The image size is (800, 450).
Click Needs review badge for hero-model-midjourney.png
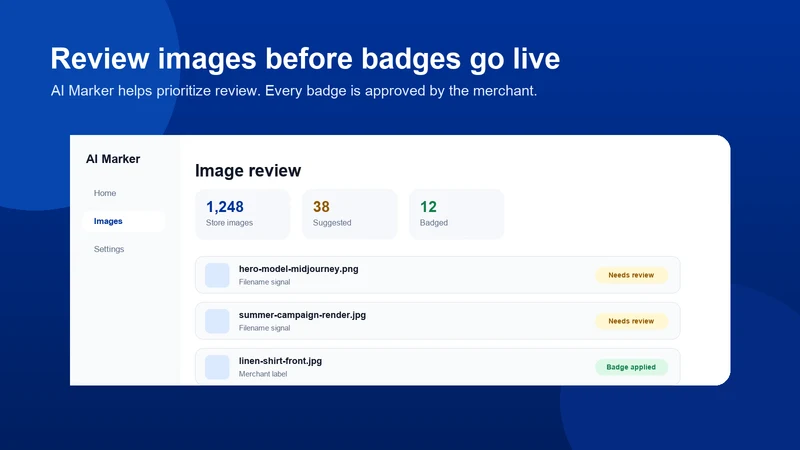[631, 275]
